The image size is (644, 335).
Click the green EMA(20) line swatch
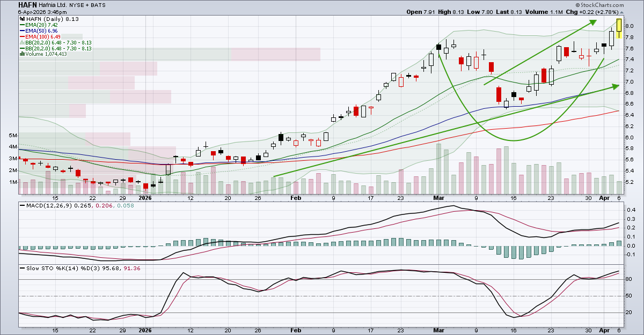[x=22, y=25]
